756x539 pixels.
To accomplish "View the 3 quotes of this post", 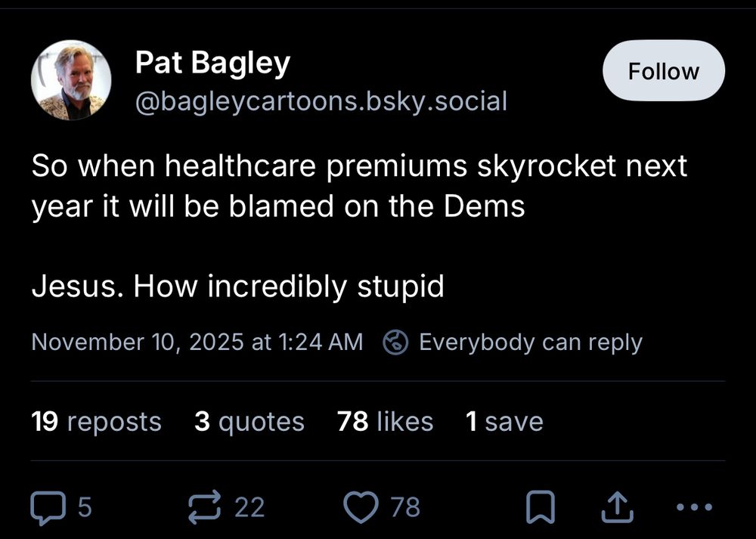I will coord(249,421).
